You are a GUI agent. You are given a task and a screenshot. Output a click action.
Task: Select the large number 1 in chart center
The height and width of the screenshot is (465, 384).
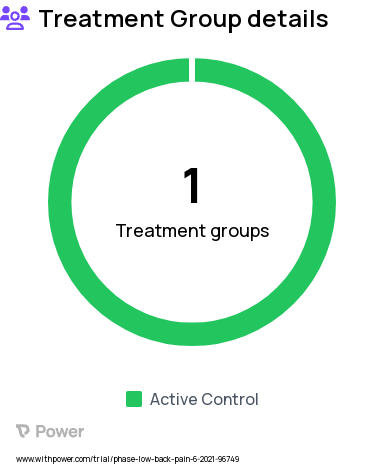(192, 185)
